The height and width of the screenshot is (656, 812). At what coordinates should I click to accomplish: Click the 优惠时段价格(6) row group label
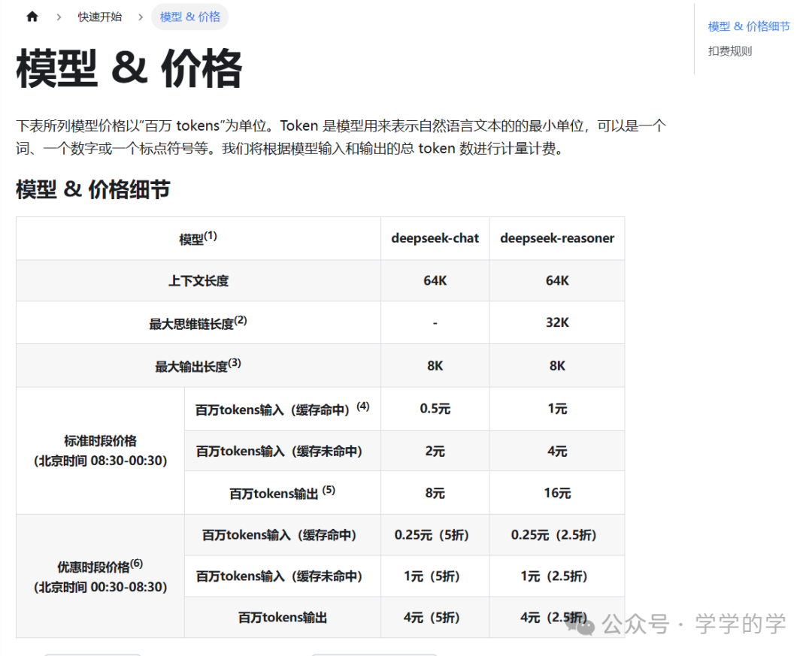101,576
